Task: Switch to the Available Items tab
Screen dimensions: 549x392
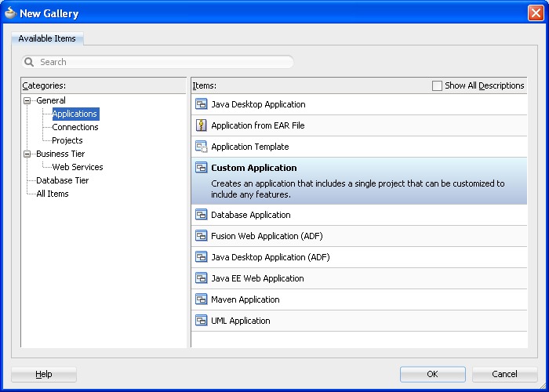Action: 47,38
